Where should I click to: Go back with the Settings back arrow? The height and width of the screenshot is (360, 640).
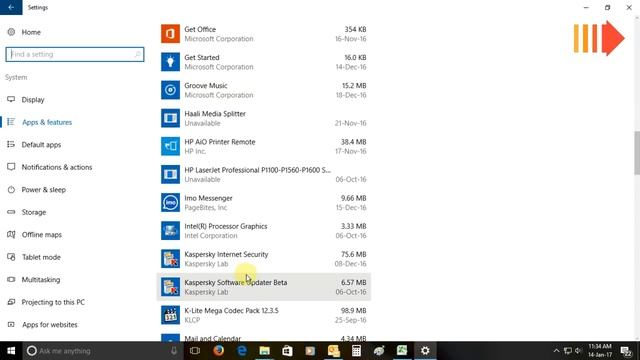(x=11, y=7)
